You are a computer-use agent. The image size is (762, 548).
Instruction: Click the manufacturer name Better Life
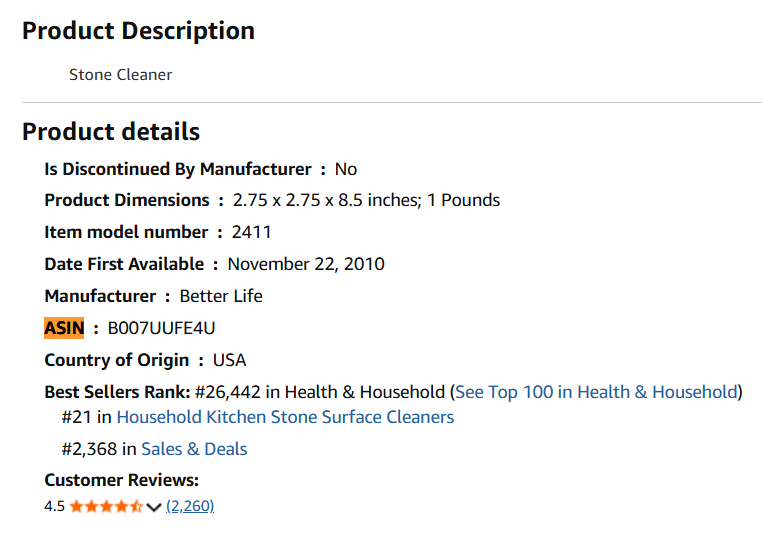(x=221, y=296)
